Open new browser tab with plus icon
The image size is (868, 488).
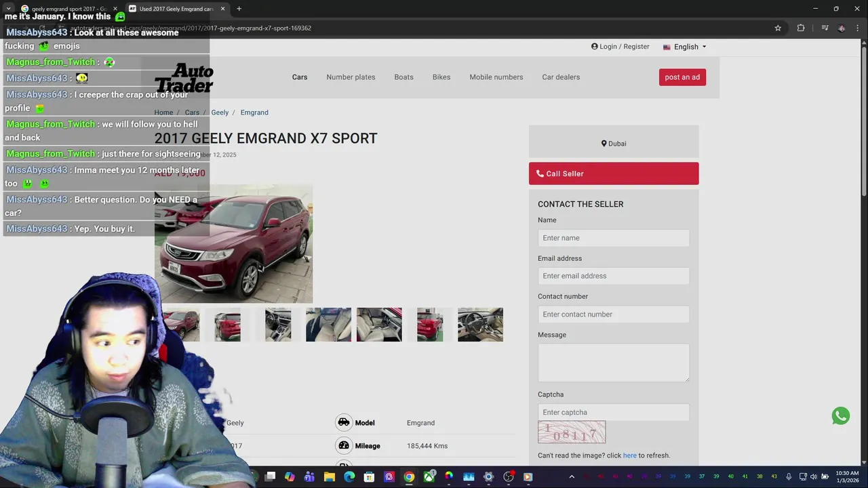239,9
